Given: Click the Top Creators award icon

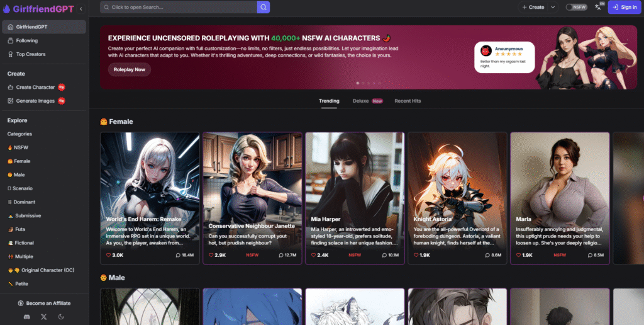Looking at the screenshot, I should 11,54.
